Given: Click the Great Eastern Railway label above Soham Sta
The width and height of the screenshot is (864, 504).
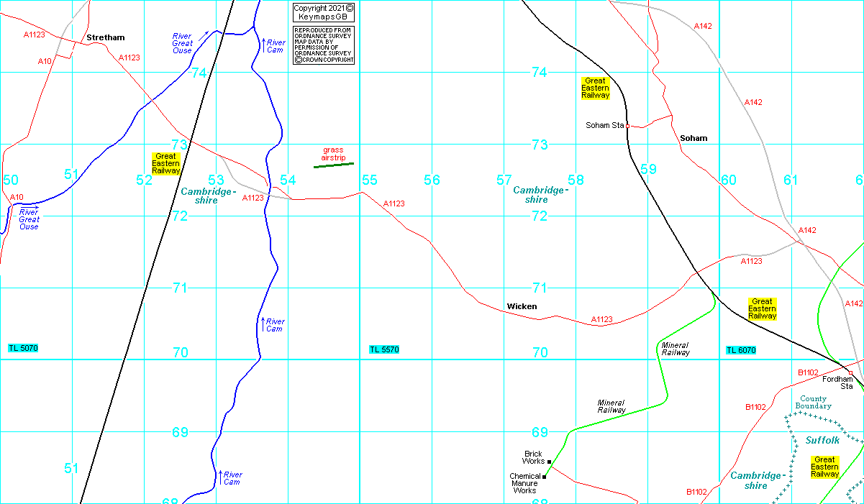Looking at the screenshot, I should (x=595, y=88).
